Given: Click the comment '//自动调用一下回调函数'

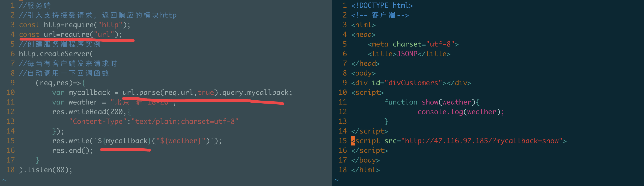Looking at the screenshot, I should [x=64, y=73].
